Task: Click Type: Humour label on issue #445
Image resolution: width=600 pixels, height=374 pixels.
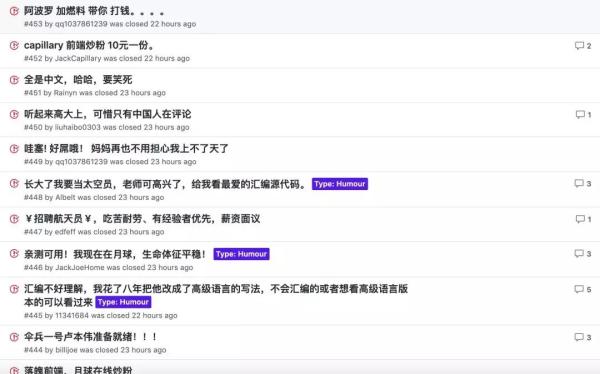Action: (x=123, y=302)
